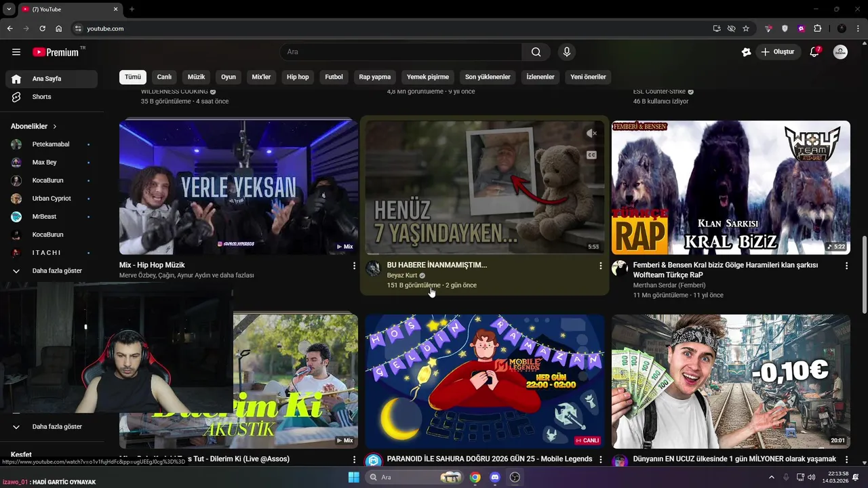Open the notifications bell
Screen dimensions: 868x488
pyautogui.click(x=815, y=52)
